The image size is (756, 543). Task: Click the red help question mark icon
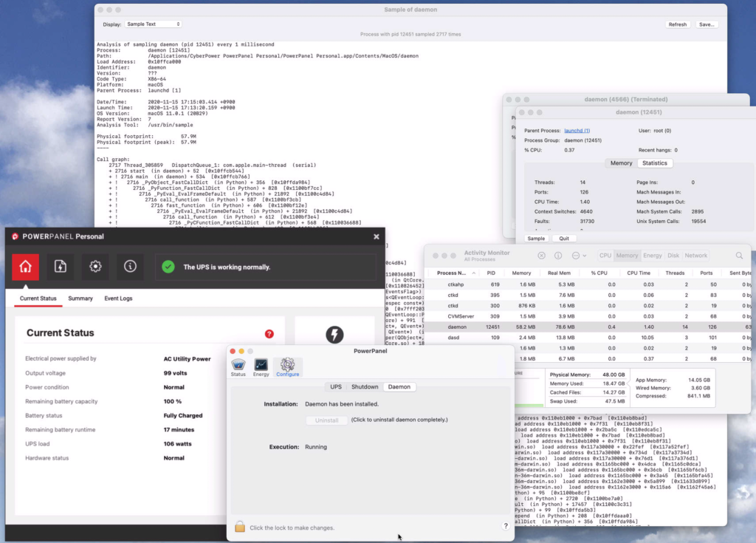pos(269,334)
